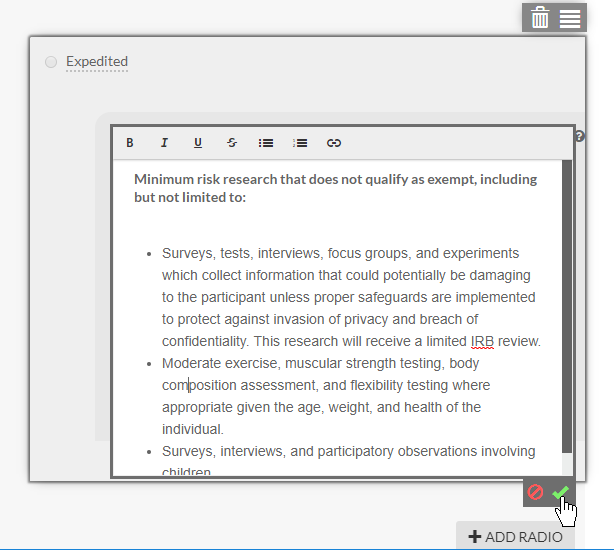614x550 pixels.
Task: Apply underline formatting
Action: 198,143
